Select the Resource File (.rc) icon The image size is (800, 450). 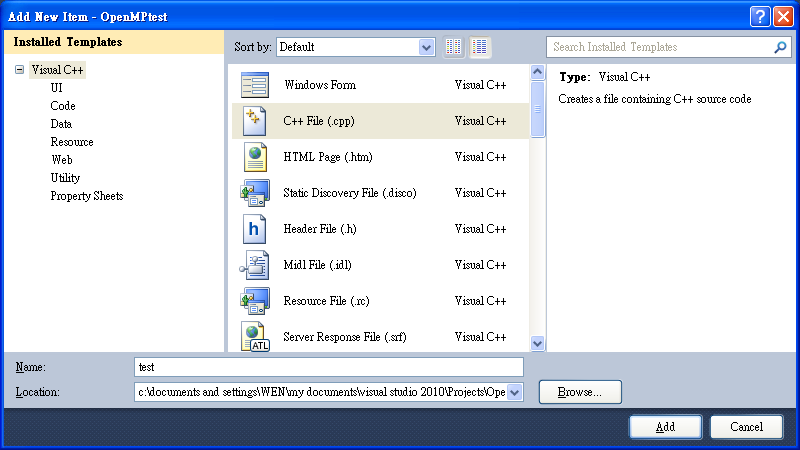[x=254, y=301]
